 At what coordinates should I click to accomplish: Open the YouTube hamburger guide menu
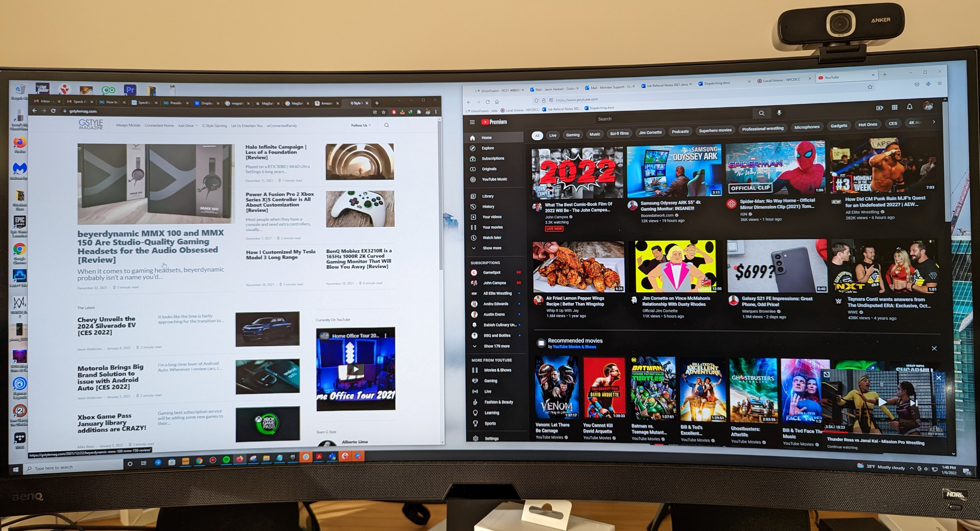pyautogui.click(x=472, y=122)
